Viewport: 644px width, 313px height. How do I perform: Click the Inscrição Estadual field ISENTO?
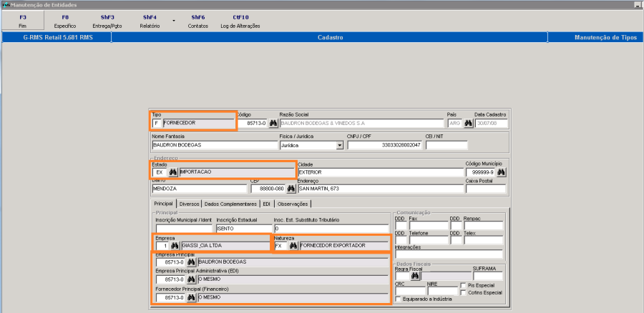[243, 229]
